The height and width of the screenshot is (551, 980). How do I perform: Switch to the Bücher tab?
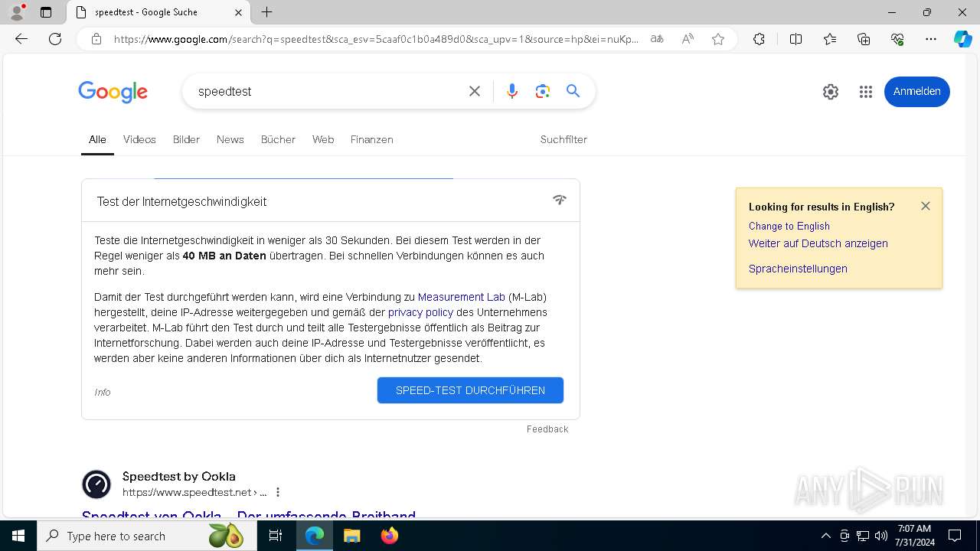pyautogui.click(x=278, y=139)
